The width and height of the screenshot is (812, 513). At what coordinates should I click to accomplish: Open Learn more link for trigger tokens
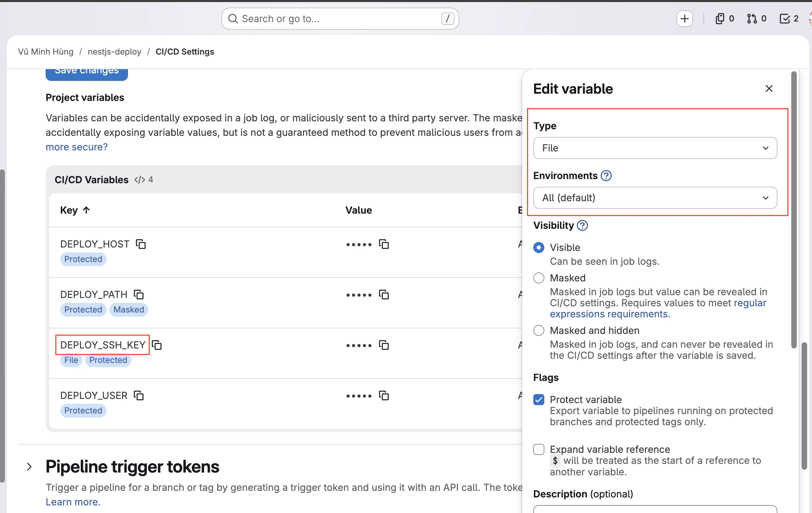[x=73, y=502]
